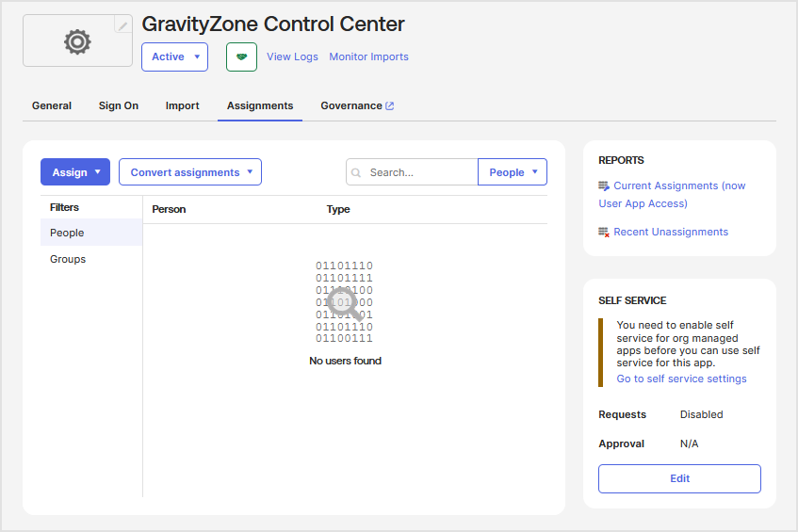Image resolution: width=798 pixels, height=532 pixels.
Task: Click into the Search field
Action: [412, 172]
